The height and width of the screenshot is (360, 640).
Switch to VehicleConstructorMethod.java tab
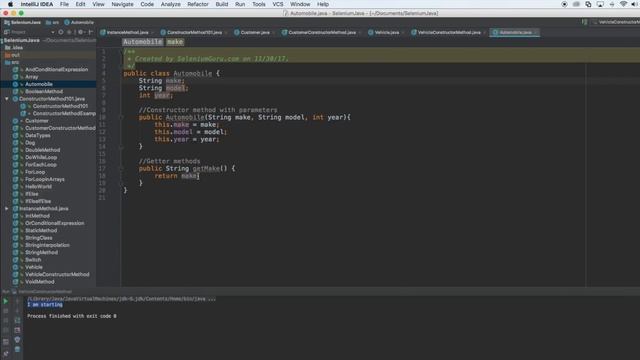(x=449, y=32)
